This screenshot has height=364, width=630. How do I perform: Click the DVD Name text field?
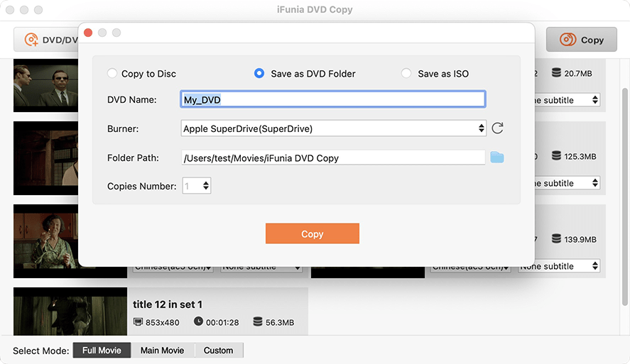click(333, 100)
